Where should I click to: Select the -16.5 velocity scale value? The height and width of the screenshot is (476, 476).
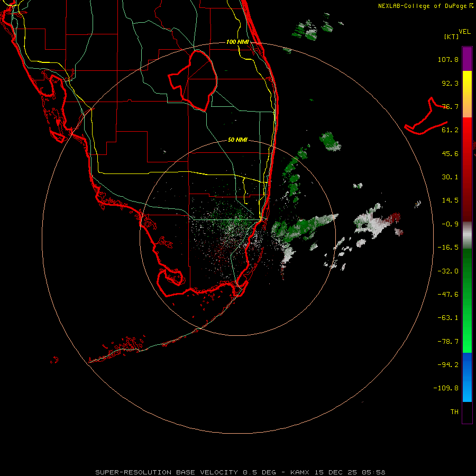(x=448, y=248)
